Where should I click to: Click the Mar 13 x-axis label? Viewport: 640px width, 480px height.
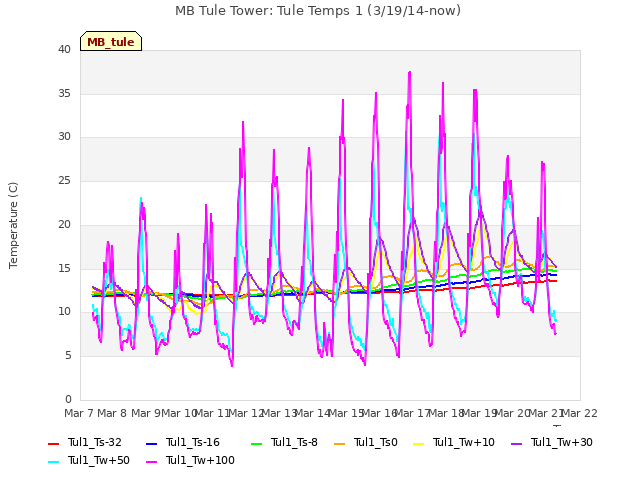point(280,413)
